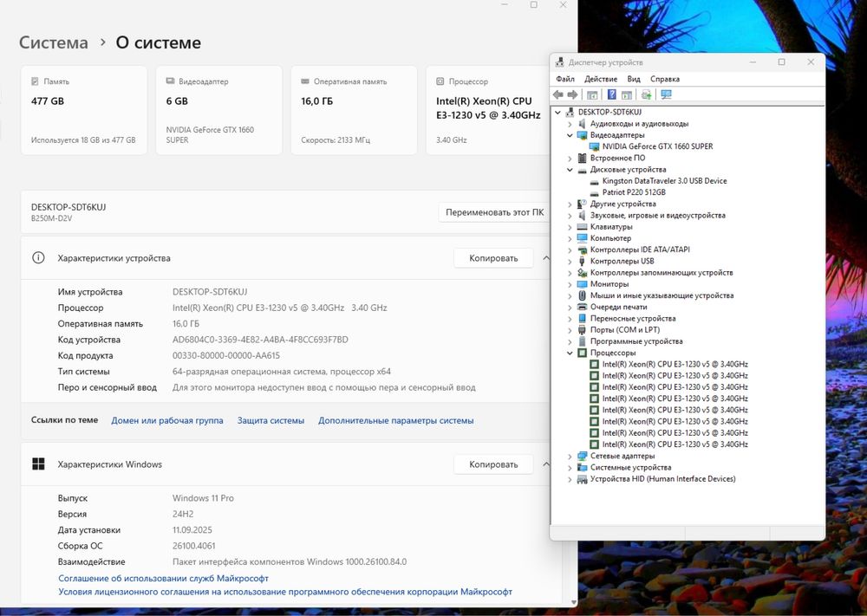Click the port icon beside Порты (COM и LPT)

pyautogui.click(x=582, y=330)
